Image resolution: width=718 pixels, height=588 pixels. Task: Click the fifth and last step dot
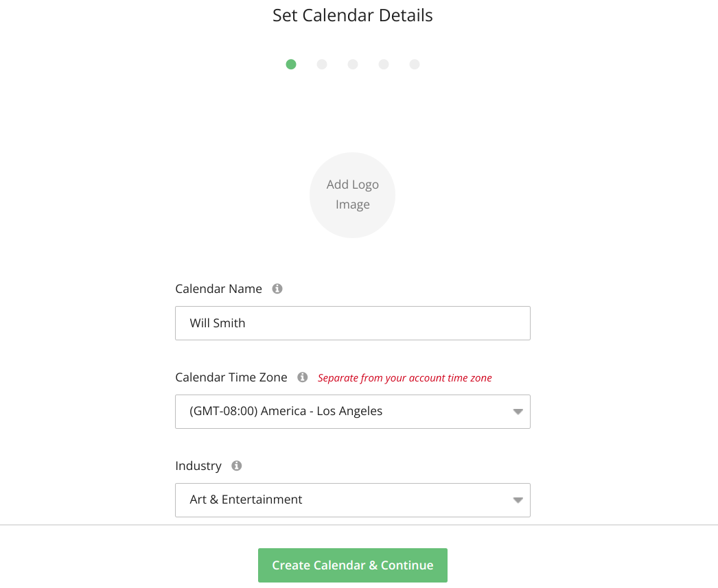tap(415, 64)
